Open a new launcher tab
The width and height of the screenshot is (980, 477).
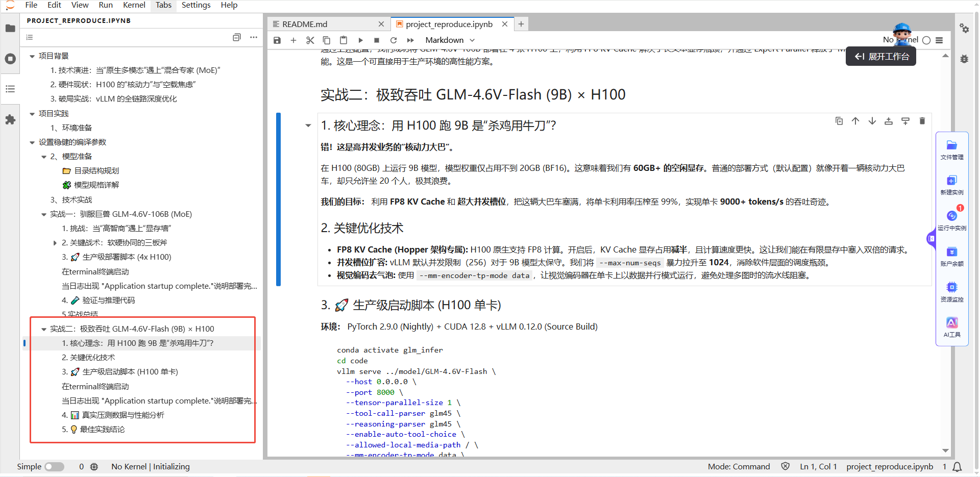pos(521,24)
